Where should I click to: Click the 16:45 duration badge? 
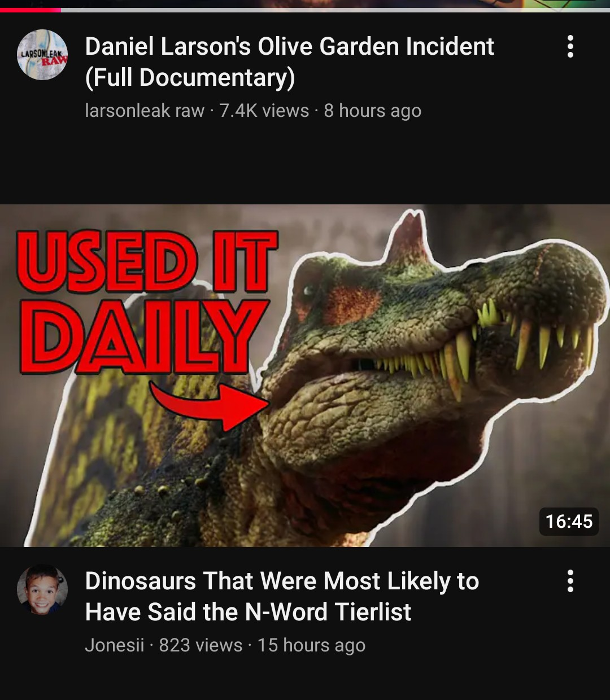tap(569, 521)
